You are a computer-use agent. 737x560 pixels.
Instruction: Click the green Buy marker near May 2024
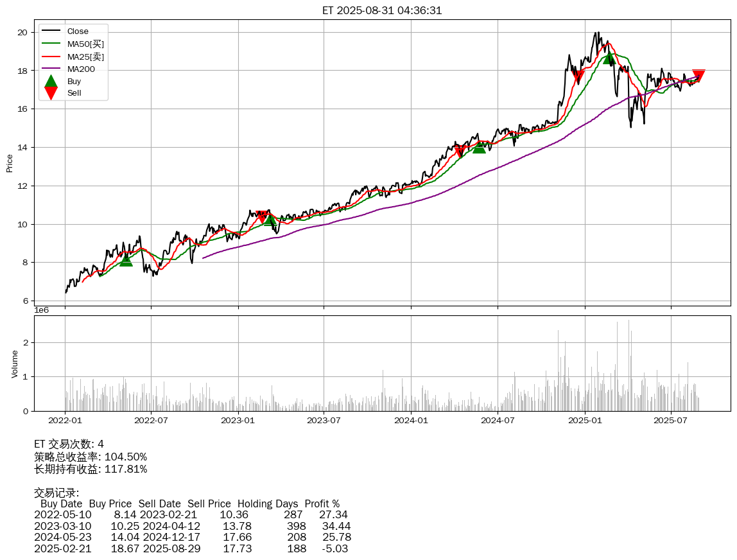pyautogui.click(x=479, y=146)
